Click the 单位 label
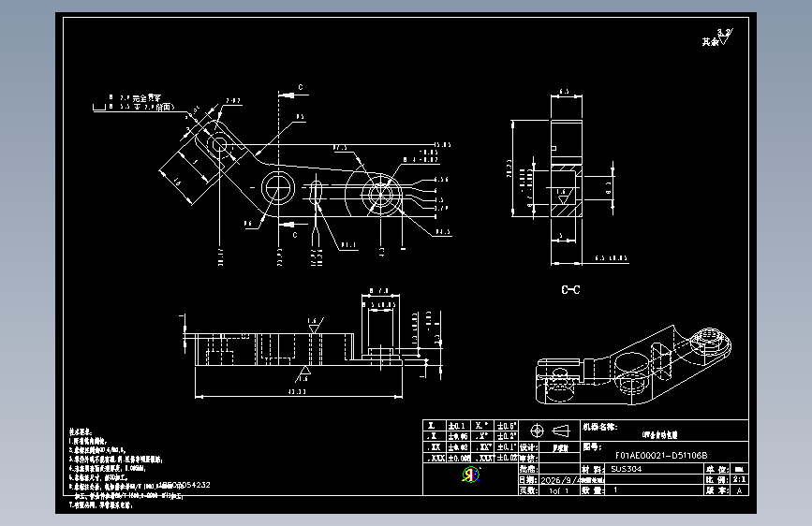 717,469
